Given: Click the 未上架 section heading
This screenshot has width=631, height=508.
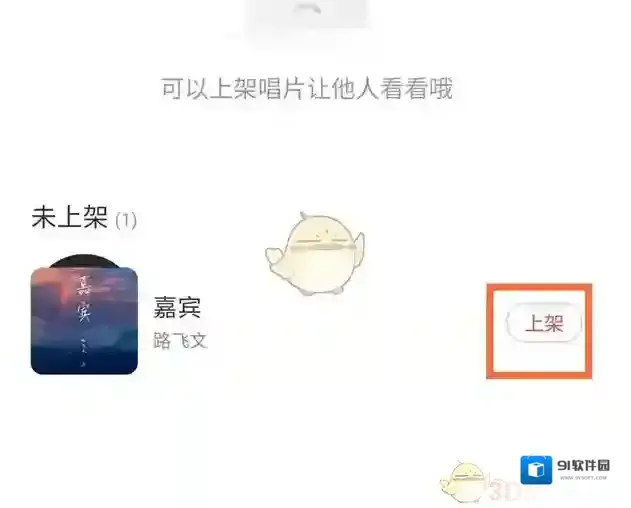Looking at the screenshot, I should tap(70, 217).
